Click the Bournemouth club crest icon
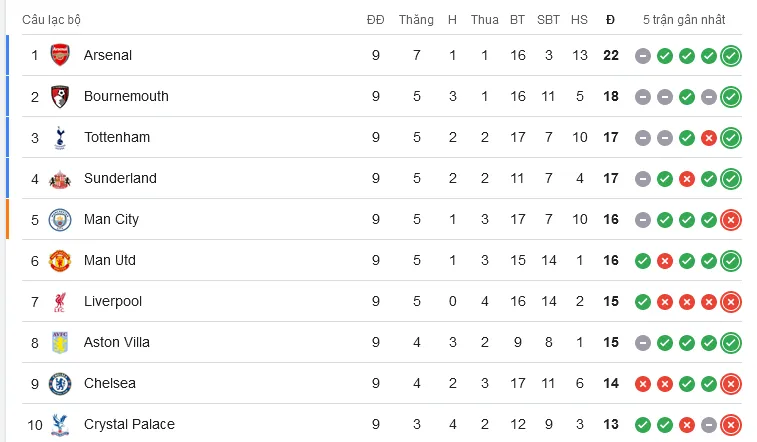The image size is (757, 442). point(60,96)
